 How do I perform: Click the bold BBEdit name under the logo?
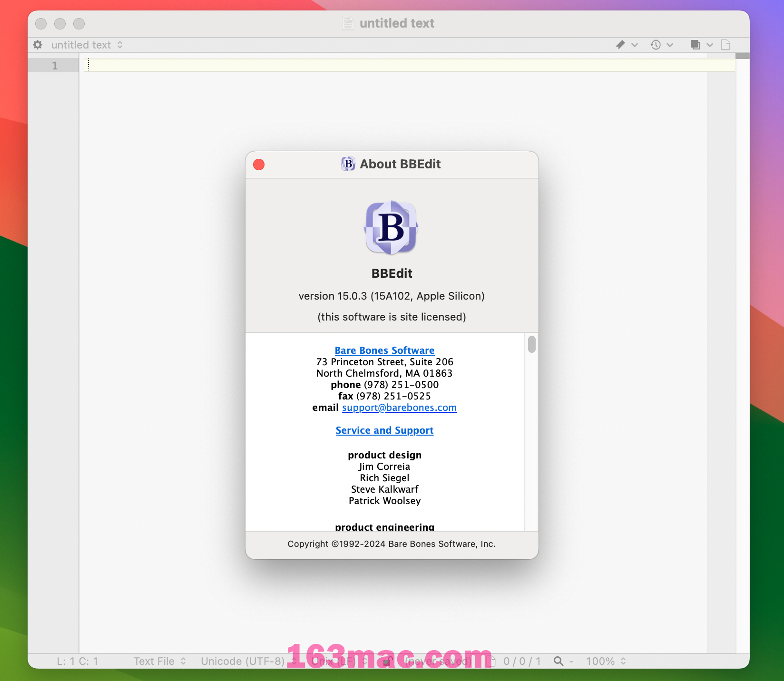pyautogui.click(x=392, y=273)
